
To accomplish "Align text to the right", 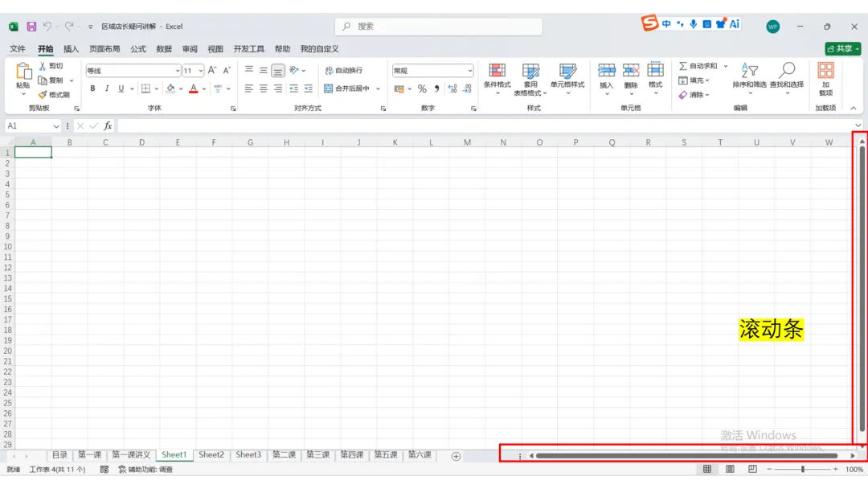I will [278, 88].
